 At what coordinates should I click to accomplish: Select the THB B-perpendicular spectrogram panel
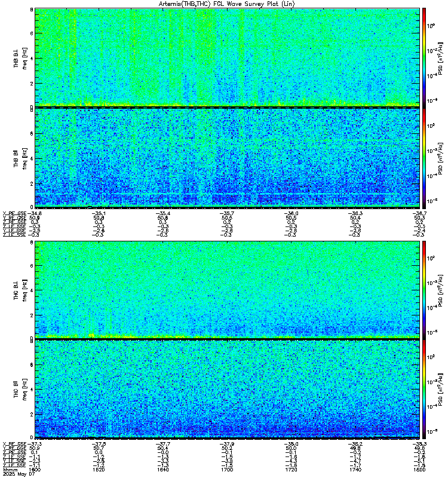228,57
